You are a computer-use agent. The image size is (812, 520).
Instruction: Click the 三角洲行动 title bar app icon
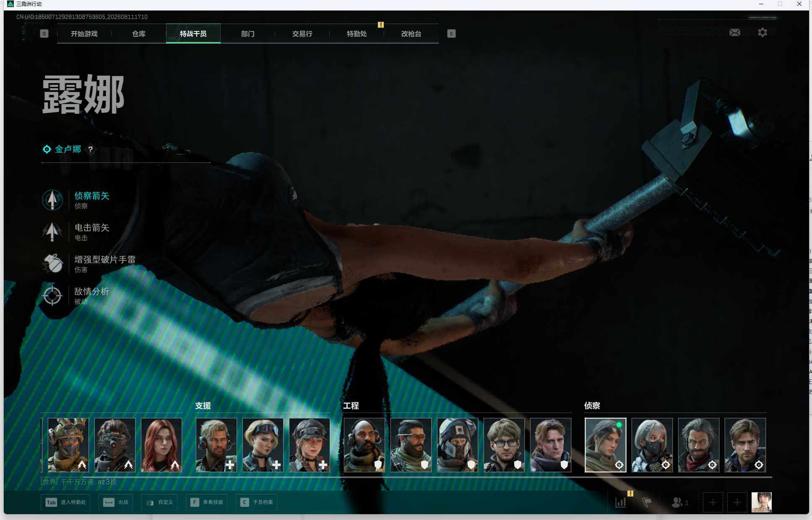coord(10,4)
